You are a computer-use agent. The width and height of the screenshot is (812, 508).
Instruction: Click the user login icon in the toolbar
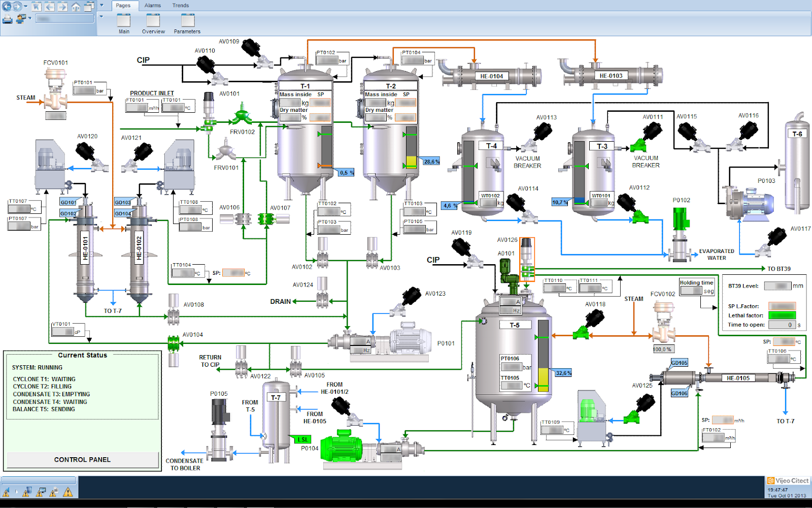19,17
